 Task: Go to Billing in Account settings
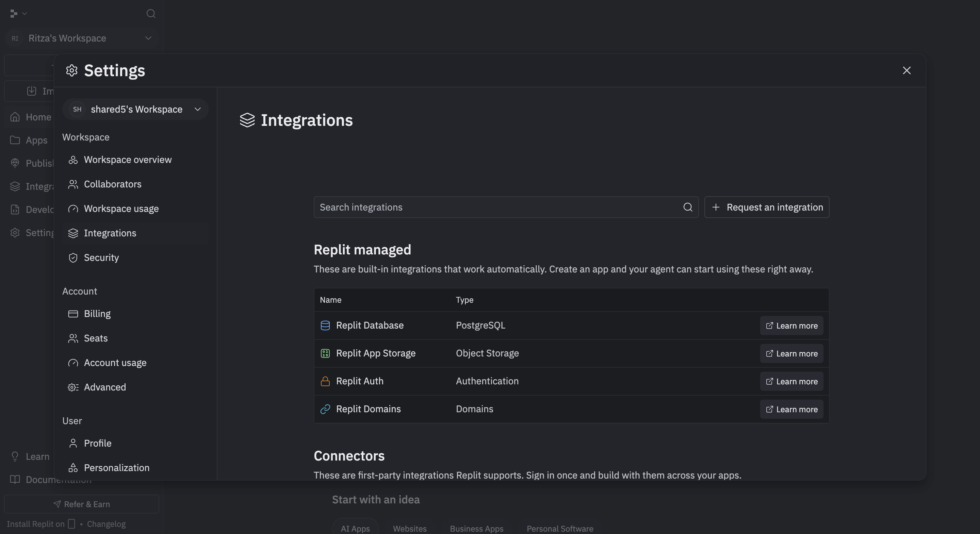click(x=97, y=314)
